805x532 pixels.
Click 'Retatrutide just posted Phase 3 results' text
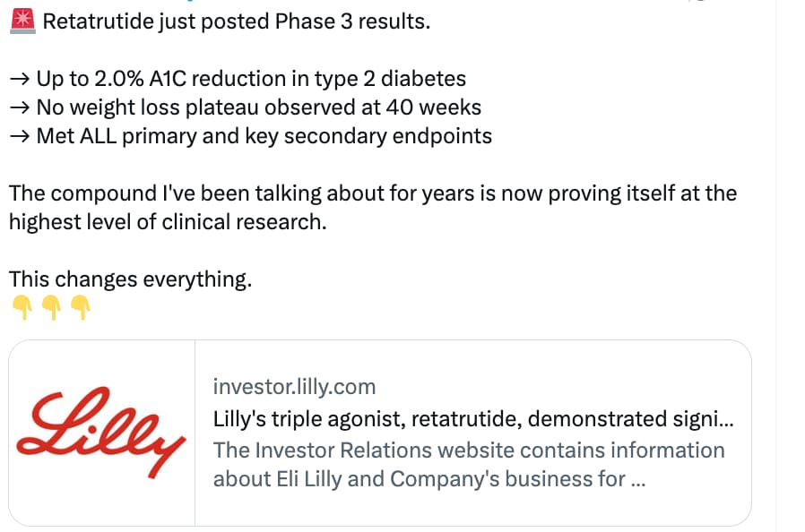(x=237, y=21)
